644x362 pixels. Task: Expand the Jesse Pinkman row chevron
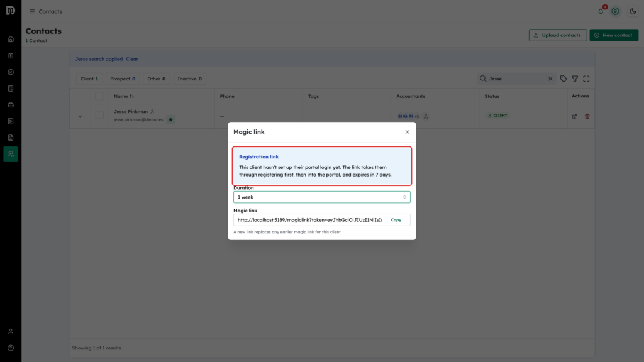[x=80, y=116]
